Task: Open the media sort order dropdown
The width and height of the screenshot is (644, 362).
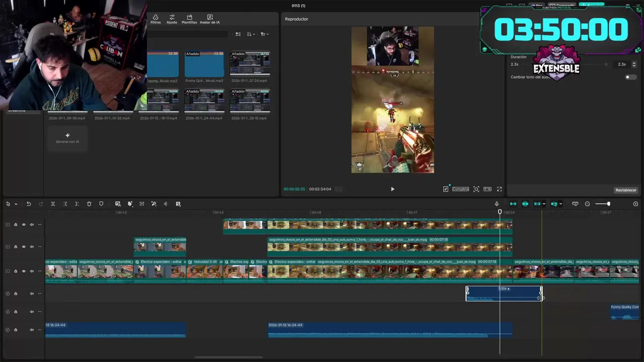Action: [251, 34]
